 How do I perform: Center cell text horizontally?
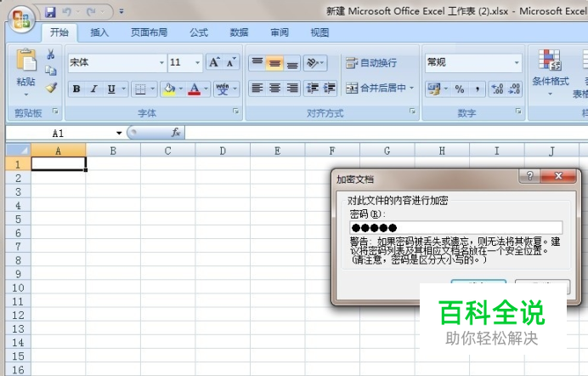click(x=274, y=88)
